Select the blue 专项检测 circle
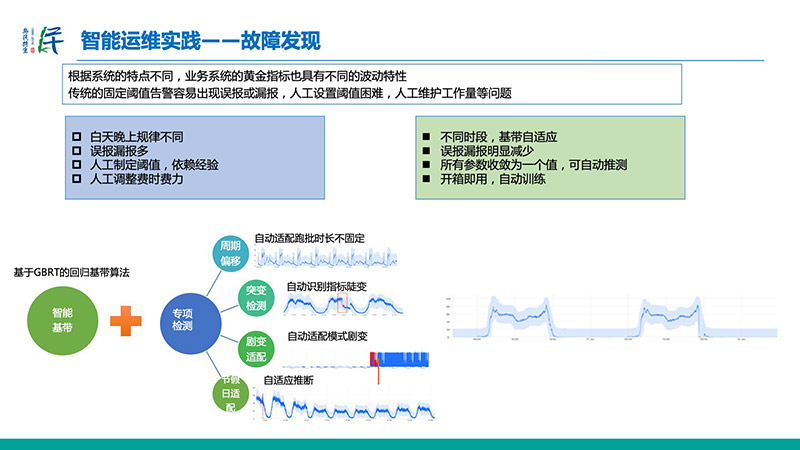 click(x=183, y=320)
